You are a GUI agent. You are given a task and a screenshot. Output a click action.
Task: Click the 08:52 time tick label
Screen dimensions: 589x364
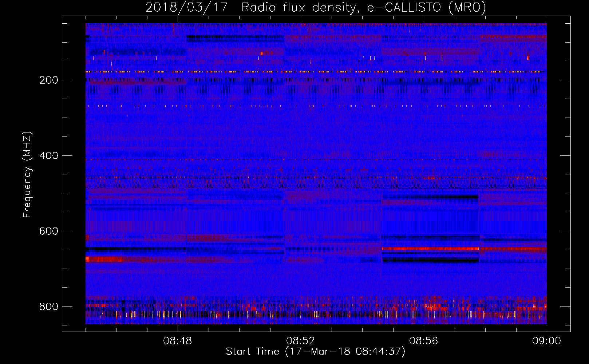coord(301,341)
